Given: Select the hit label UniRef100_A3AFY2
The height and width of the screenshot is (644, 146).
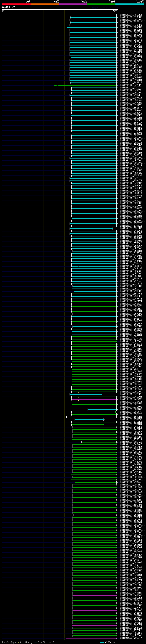Looking at the screenshot, I should (x=131, y=75).
